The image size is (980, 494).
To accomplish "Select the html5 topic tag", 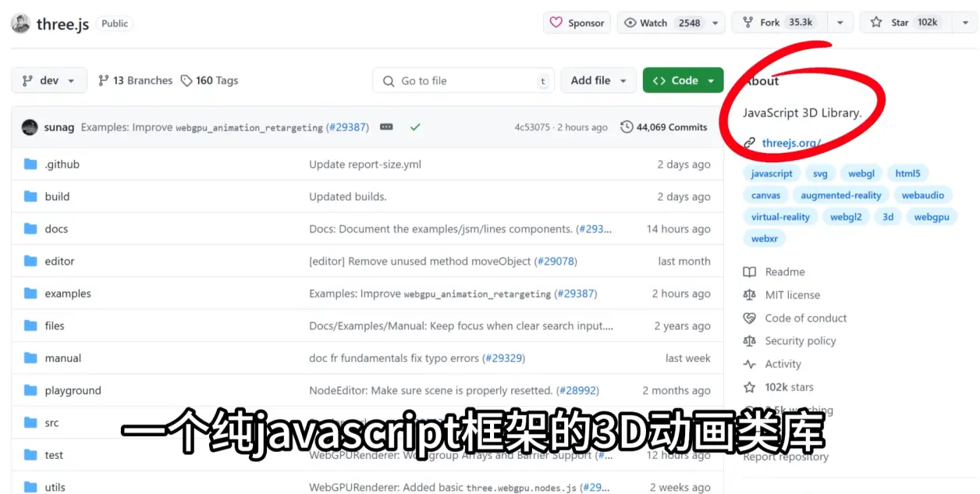I will (x=907, y=174).
